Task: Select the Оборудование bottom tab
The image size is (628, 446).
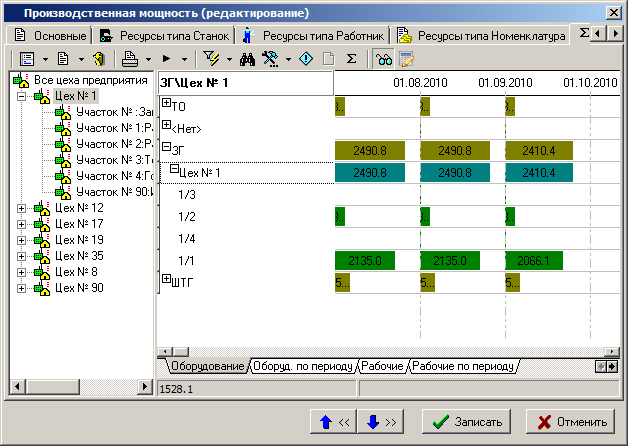Action: point(207,366)
